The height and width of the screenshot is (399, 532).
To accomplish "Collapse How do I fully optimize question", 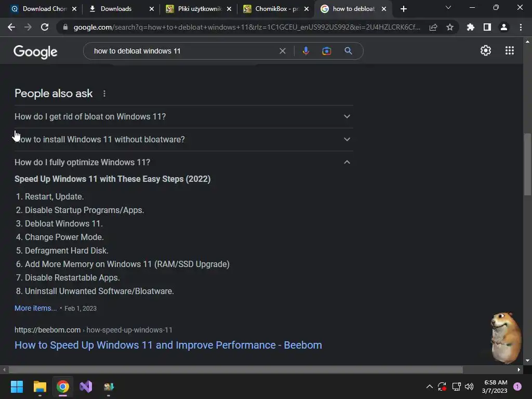I will point(183,162).
